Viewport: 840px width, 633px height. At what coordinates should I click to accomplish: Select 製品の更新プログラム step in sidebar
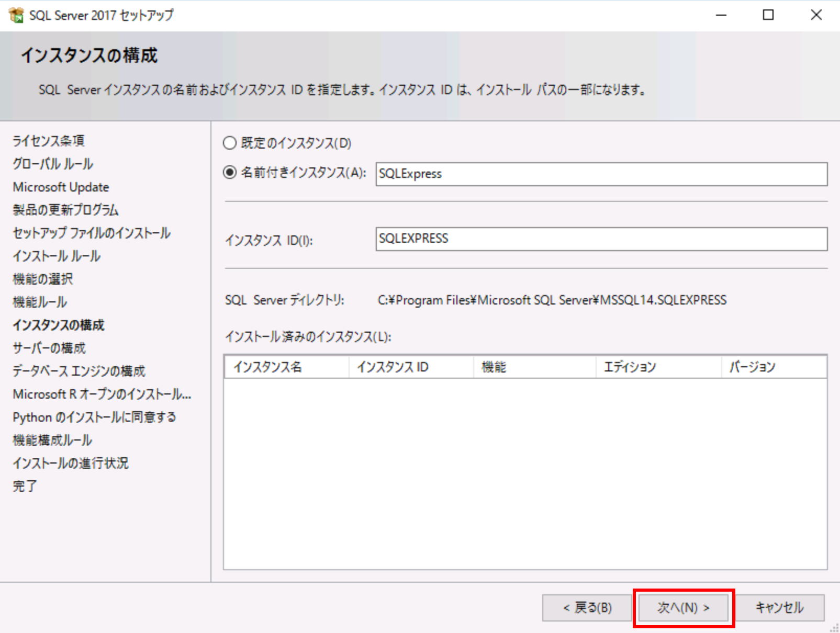[x=65, y=210]
